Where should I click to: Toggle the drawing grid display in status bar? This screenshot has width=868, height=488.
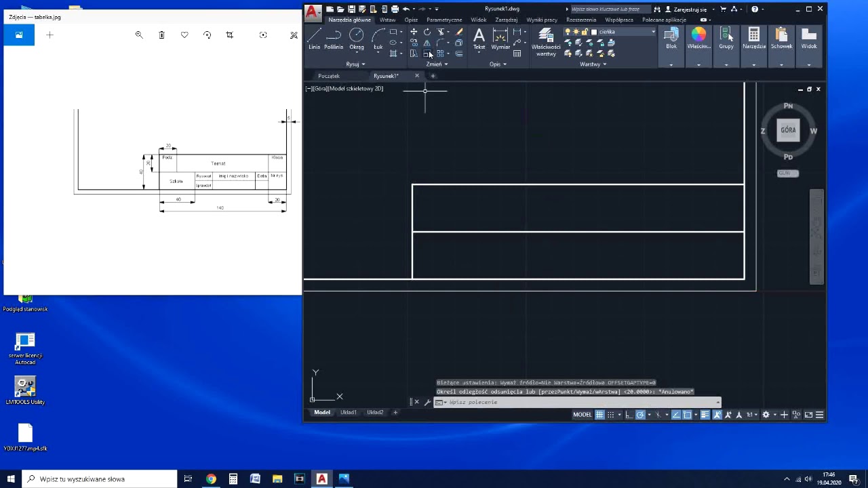(x=599, y=415)
